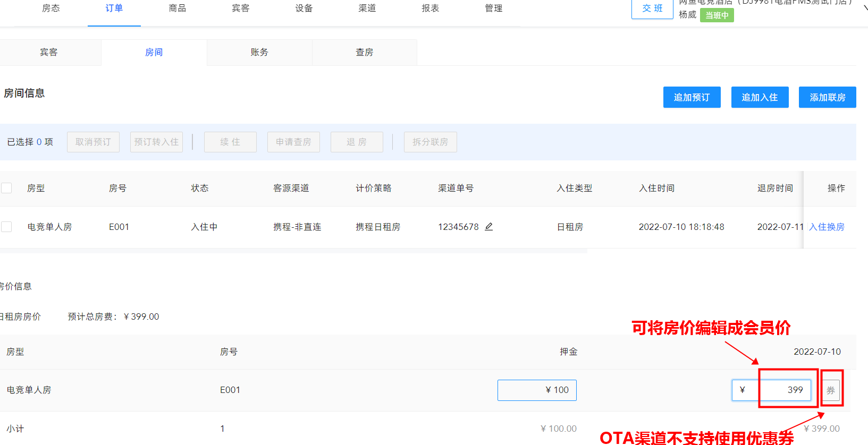Open the 商品 top menu
This screenshot has height=445, width=868.
(x=178, y=8)
